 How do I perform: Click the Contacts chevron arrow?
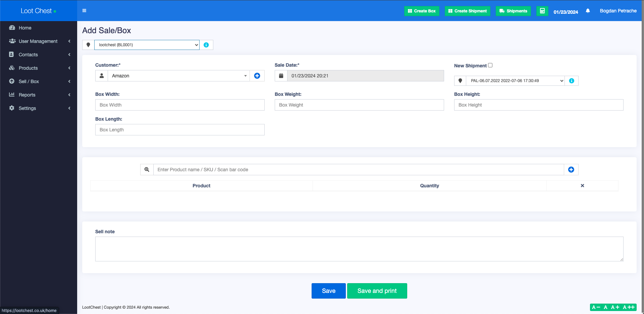click(69, 55)
